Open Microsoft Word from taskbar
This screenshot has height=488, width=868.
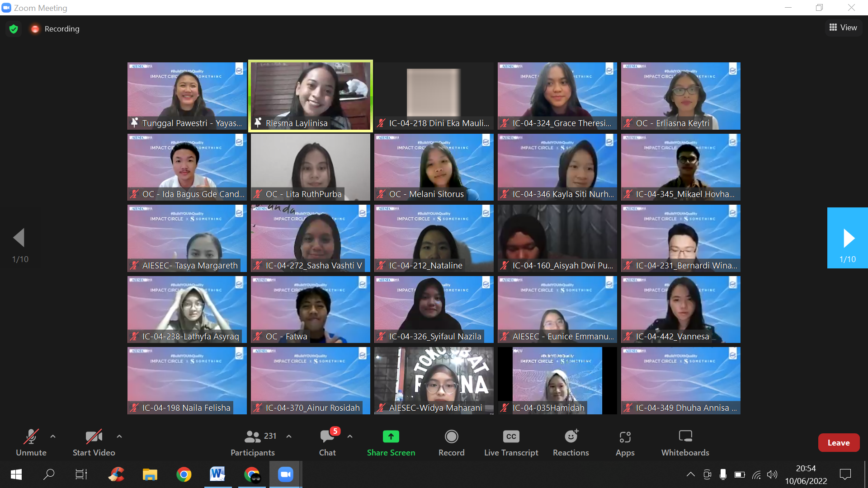(x=217, y=474)
